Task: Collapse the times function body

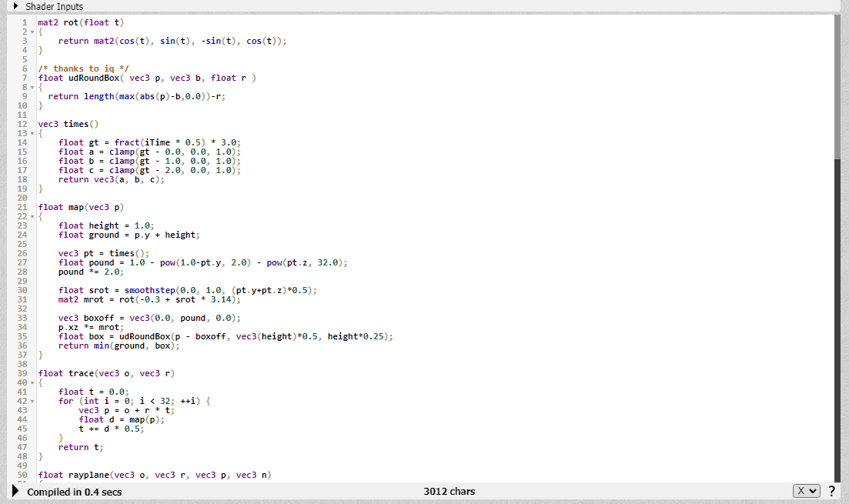Action: tap(32, 133)
